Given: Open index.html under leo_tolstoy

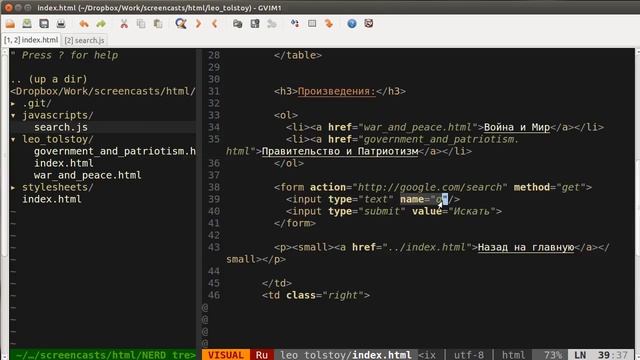Looking at the screenshot, I should tap(64, 163).
